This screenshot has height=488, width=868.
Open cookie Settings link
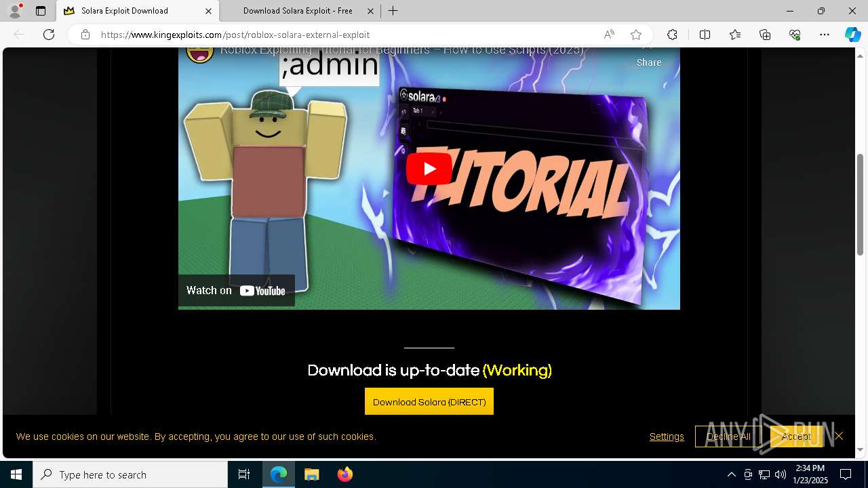pos(667,436)
